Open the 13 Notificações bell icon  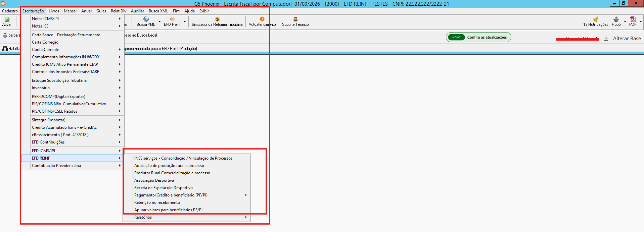pyautogui.click(x=595, y=19)
